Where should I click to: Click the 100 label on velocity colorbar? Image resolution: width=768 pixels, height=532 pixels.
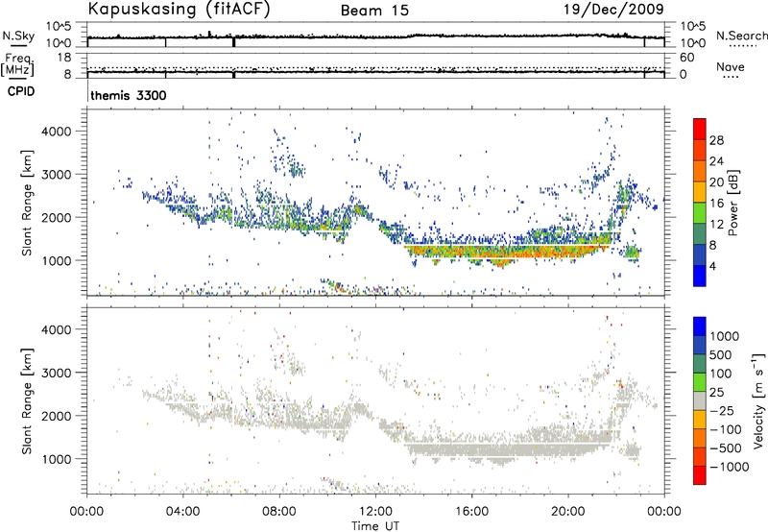(721, 374)
